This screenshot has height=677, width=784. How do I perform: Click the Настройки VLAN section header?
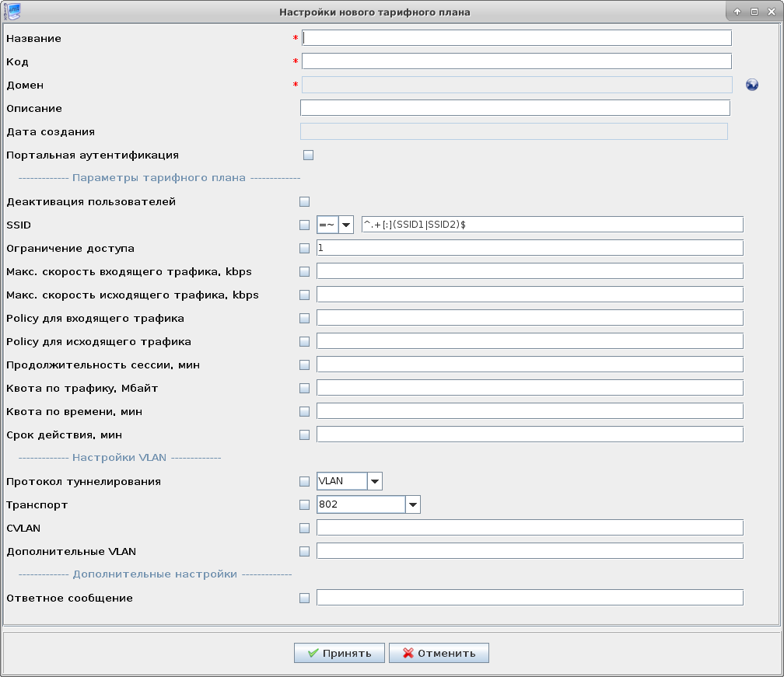pos(120,458)
